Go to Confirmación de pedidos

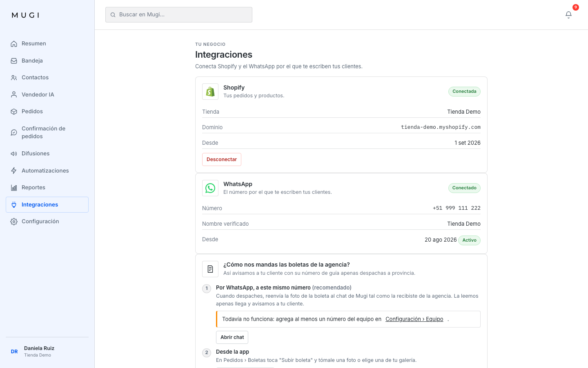[x=47, y=132]
